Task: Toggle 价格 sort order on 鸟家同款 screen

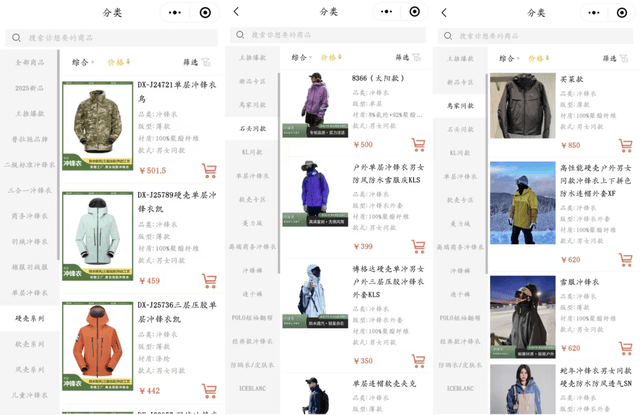Action: click(x=538, y=58)
